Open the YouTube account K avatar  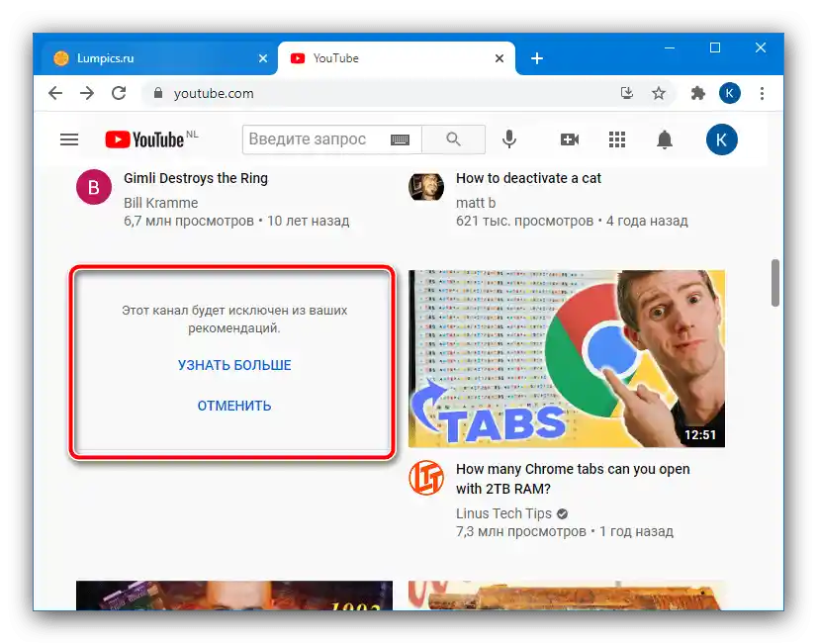(x=722, y=139)
